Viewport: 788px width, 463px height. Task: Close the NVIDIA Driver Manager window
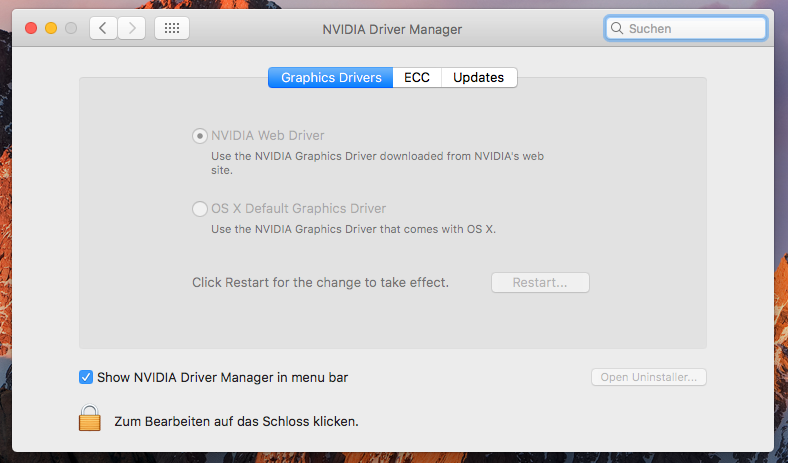pos(31,29)
